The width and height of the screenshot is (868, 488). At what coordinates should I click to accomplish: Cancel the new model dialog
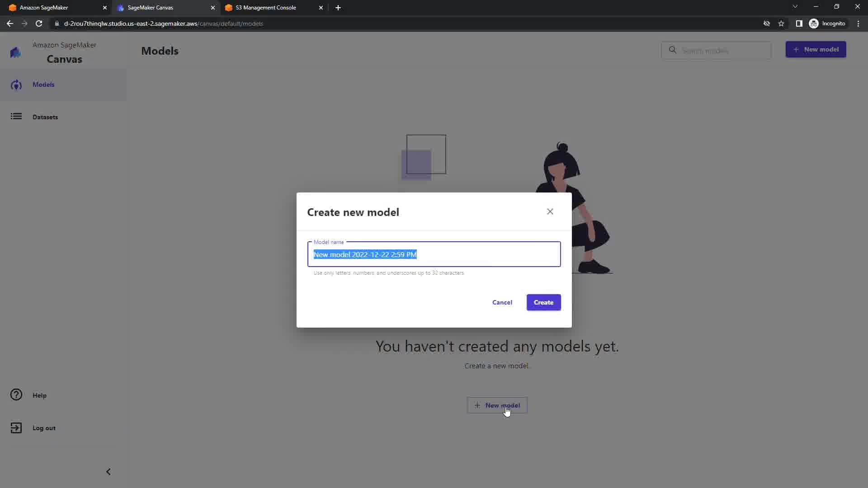click(x=502, y=302)
